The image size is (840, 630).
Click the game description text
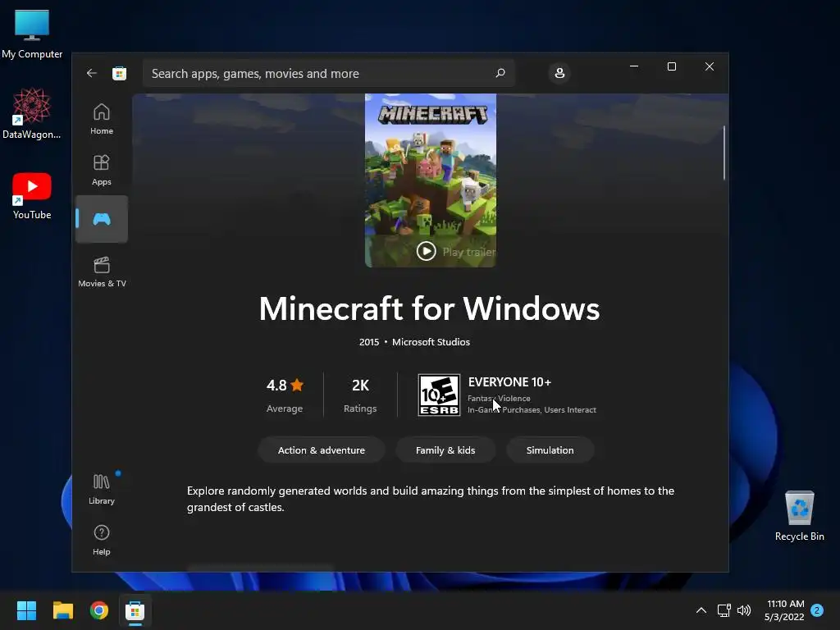tap(430, 499)
